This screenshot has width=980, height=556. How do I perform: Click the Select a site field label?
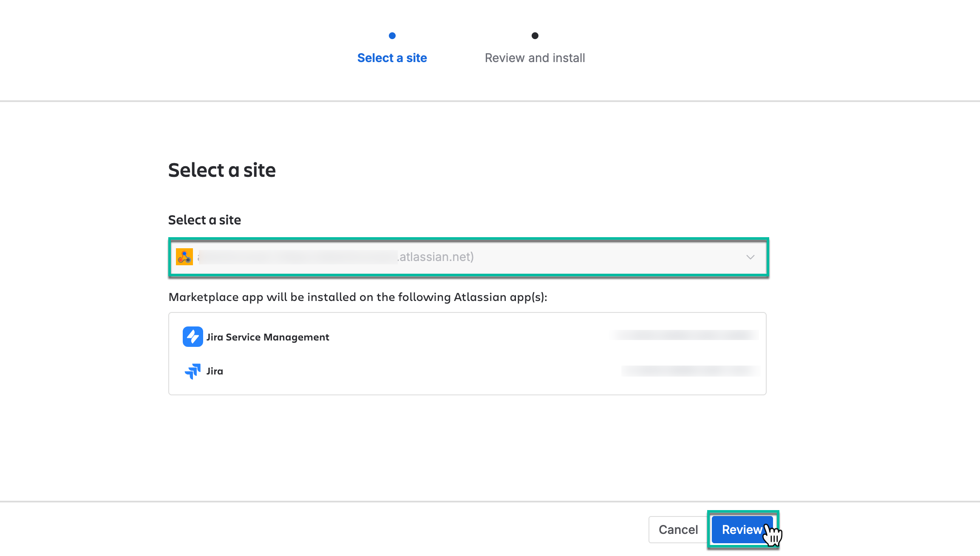coord(204,220)
